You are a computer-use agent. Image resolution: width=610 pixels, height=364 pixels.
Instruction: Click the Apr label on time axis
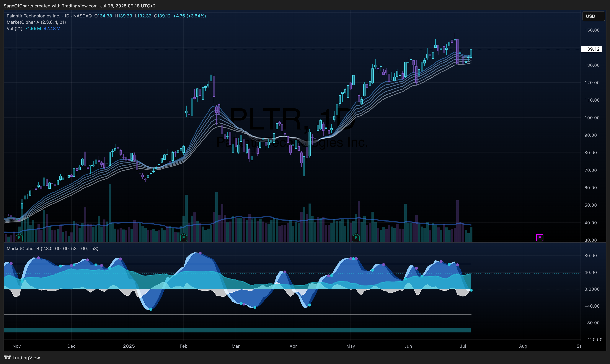click(293, 346)
